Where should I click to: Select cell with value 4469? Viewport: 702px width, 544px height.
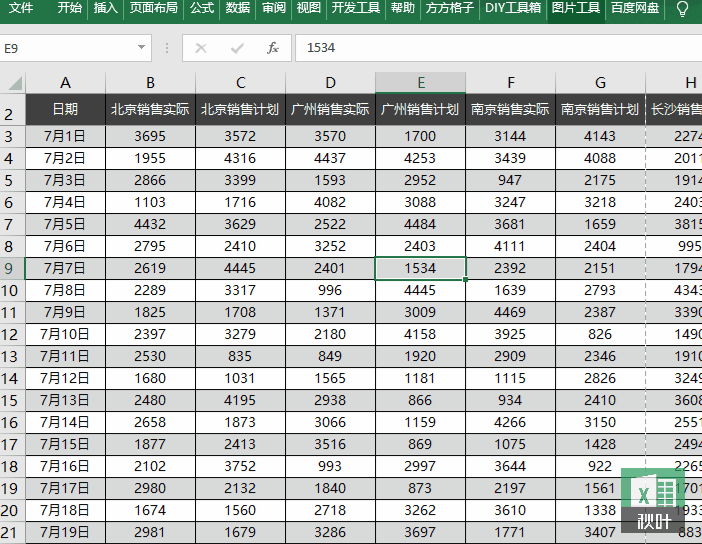point(510,312)
